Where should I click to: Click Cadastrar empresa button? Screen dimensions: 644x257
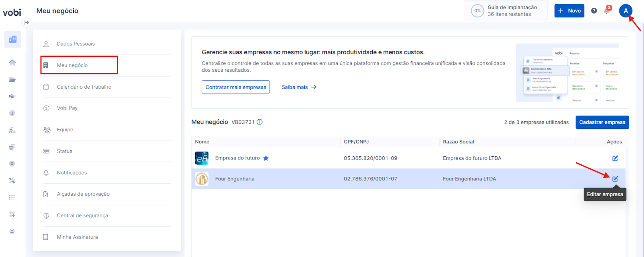[x=602, y=122]
